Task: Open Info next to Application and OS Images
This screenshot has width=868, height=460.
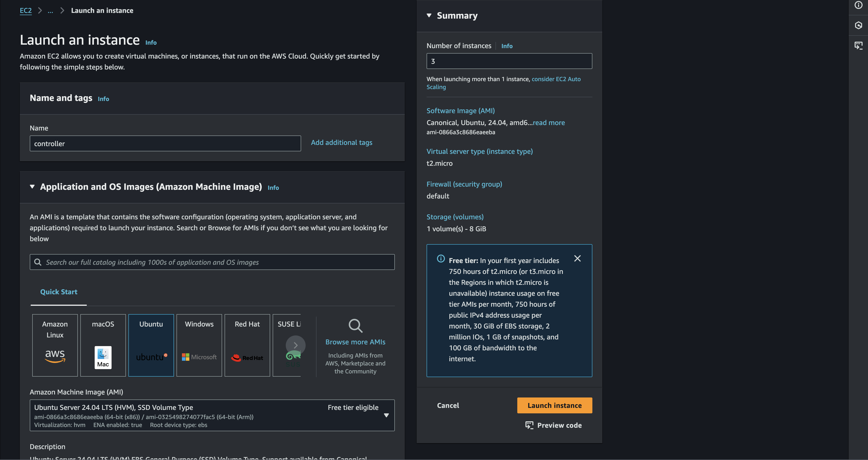Action: pos(273,188)
